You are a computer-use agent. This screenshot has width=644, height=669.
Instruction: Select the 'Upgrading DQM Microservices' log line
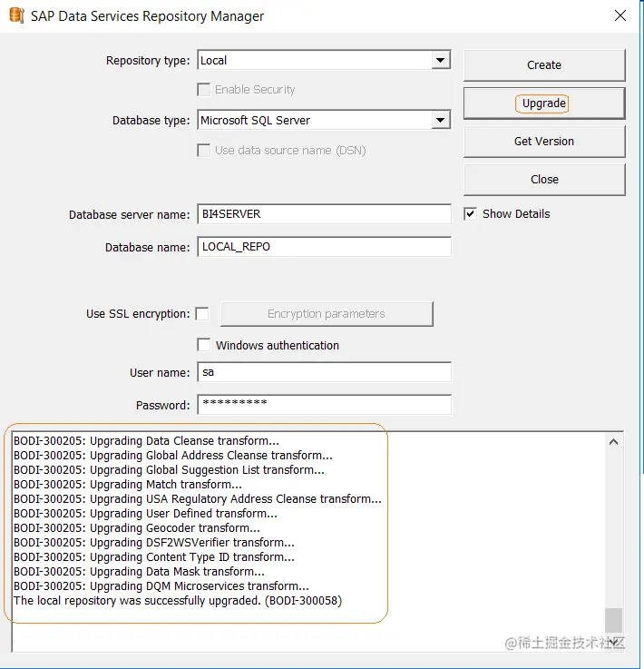click(x=161, y=585)
